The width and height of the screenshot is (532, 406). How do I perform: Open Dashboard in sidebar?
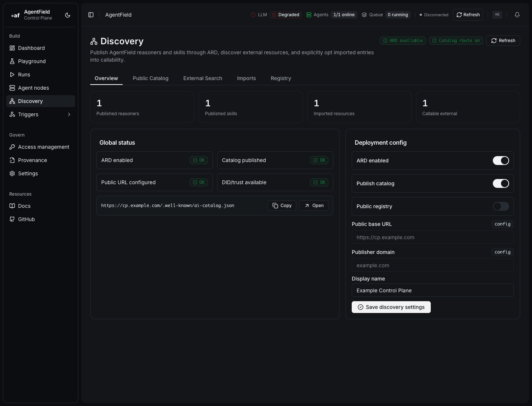tap(41, 48)
